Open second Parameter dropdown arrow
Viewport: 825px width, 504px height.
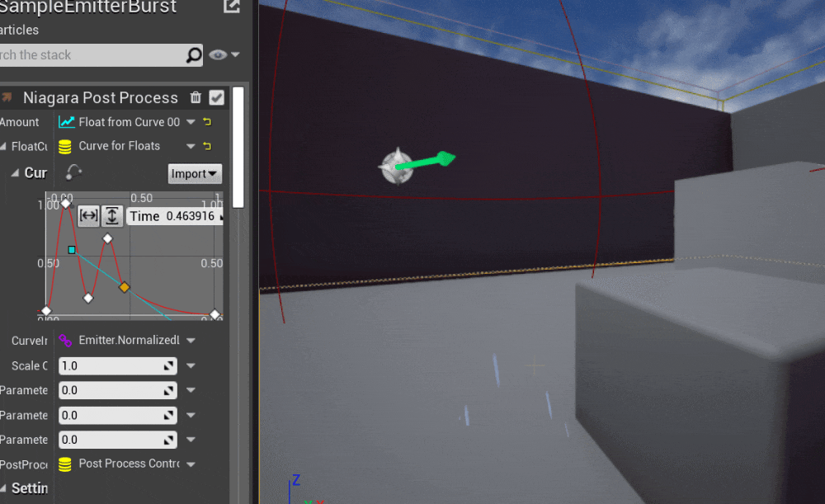tap(191, 415)
